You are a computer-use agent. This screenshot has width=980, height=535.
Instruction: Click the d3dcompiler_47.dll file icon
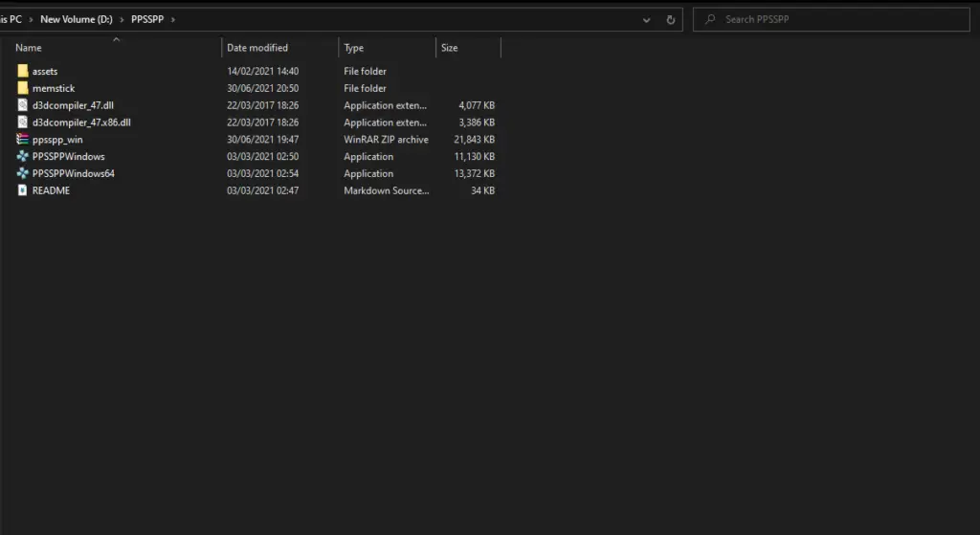pos(23,105)
